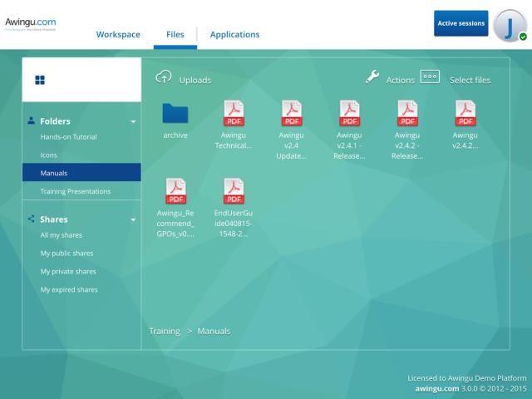Select the Hands-on Tutorial folder
532x399 pixels.
tap(68, 137)
